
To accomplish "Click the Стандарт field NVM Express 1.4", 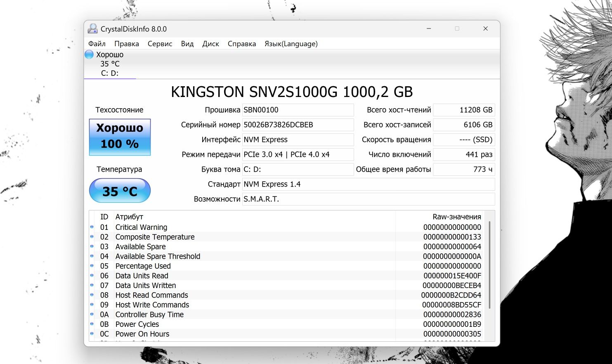I will 368,184.
